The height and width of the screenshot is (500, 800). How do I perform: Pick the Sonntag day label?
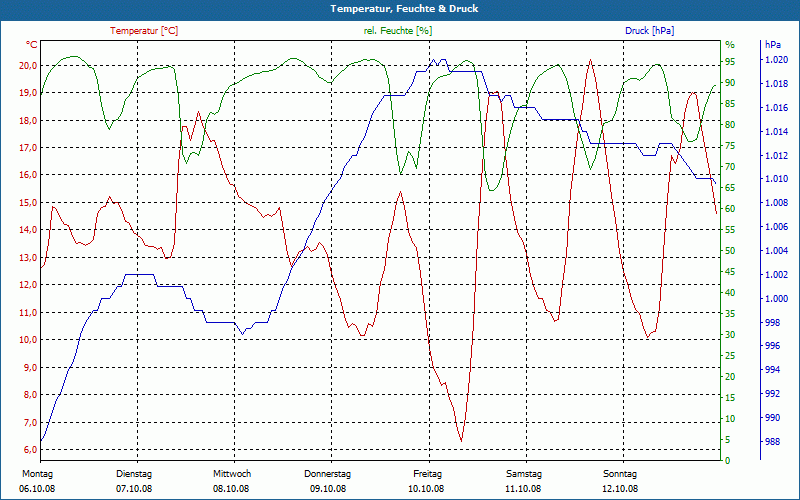pos(620,474)
